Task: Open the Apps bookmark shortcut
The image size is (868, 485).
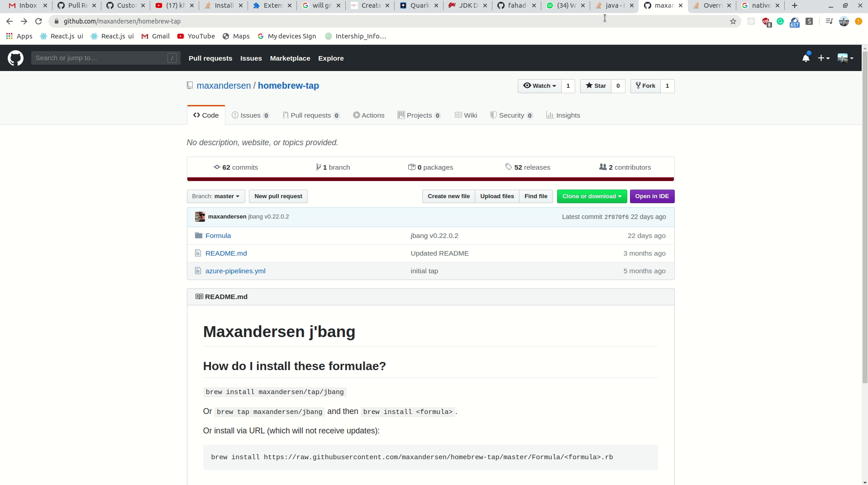Action: click(x=19, y=36)
